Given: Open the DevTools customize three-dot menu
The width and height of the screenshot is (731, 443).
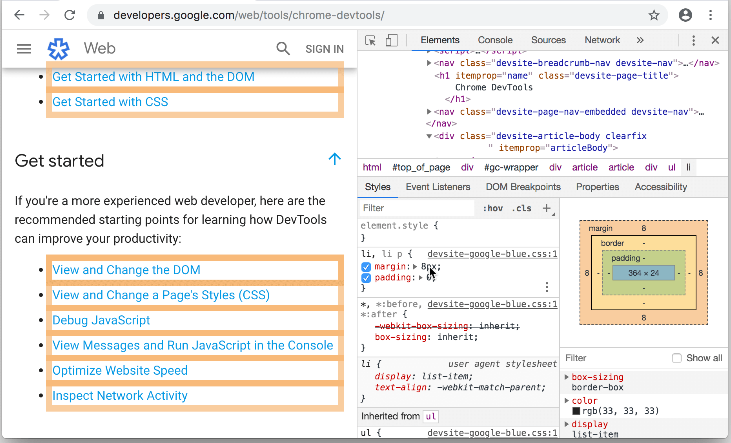Looking at the screenshot, I should (693, 40).
